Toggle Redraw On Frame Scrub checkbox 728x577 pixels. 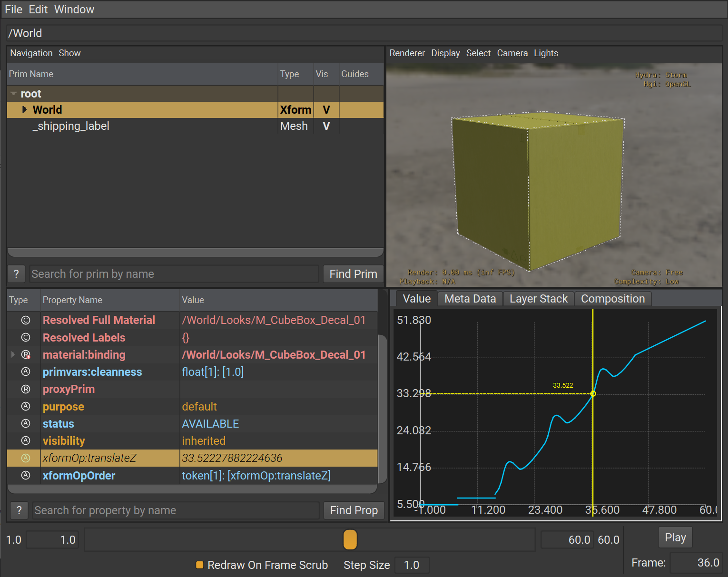click(x=200, y=565)
